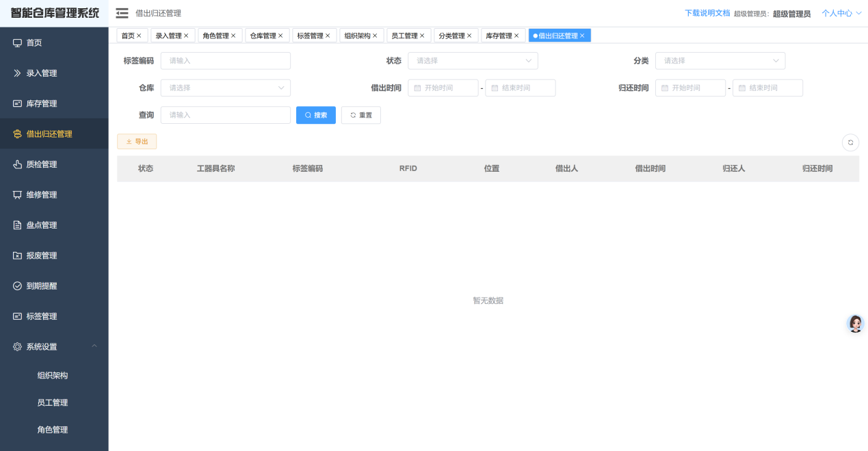Image resolution: width=868 pixels, height=451 pixels.
Task: Select the 首页 home icon in sidebar
Action: tap(17, 42)
